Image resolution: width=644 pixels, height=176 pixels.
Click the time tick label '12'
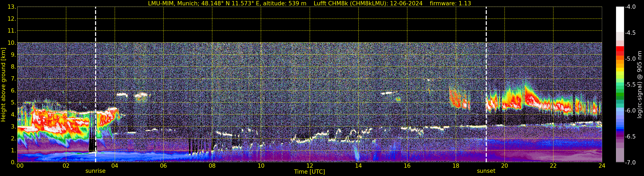tap(310, 166)
